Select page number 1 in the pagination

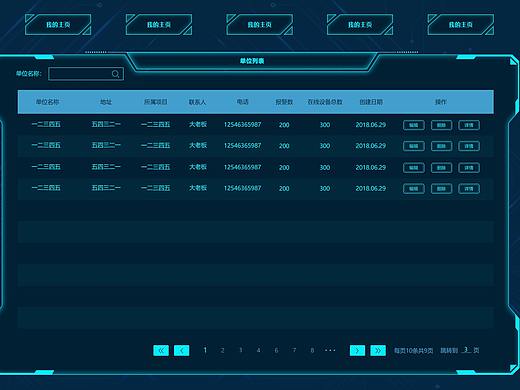205,350
